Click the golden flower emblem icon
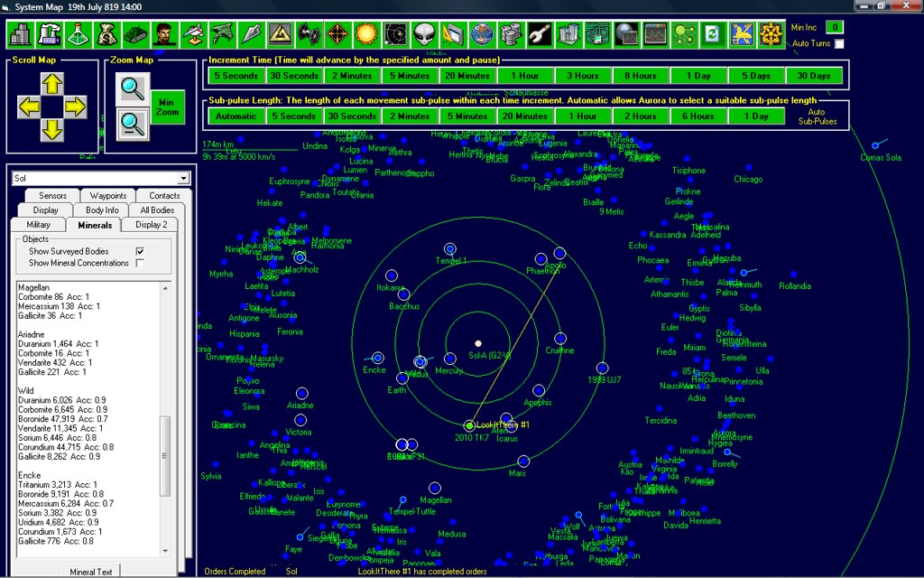This screenshot has height=578, width=924. (x=771, y=34)
